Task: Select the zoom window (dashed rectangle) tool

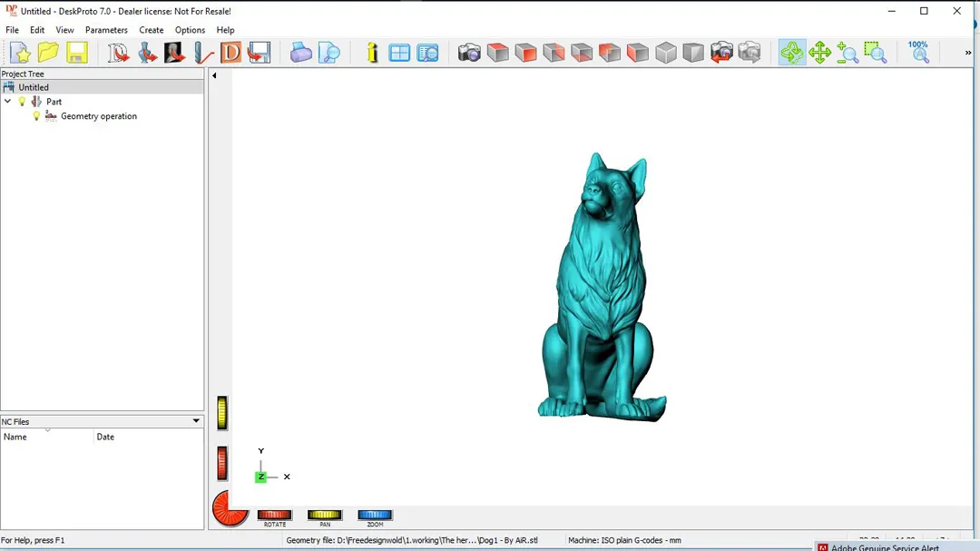Action: click(875, 53)
